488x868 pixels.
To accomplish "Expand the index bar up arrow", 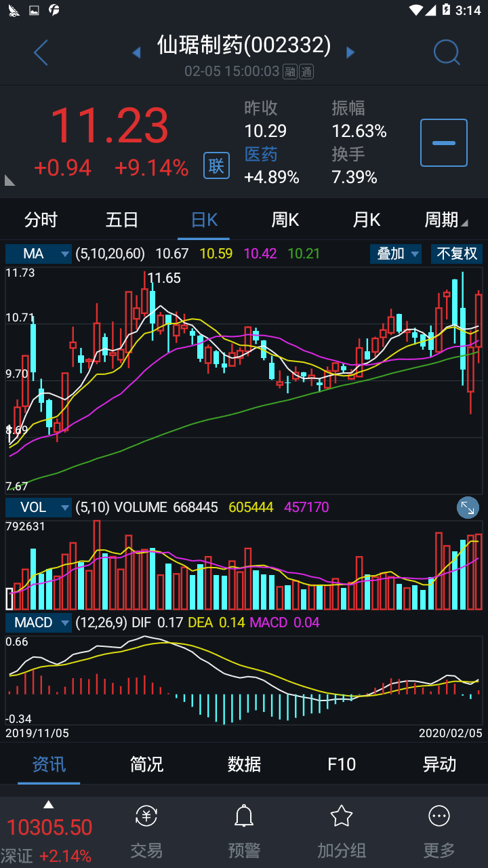I will 48,805.
